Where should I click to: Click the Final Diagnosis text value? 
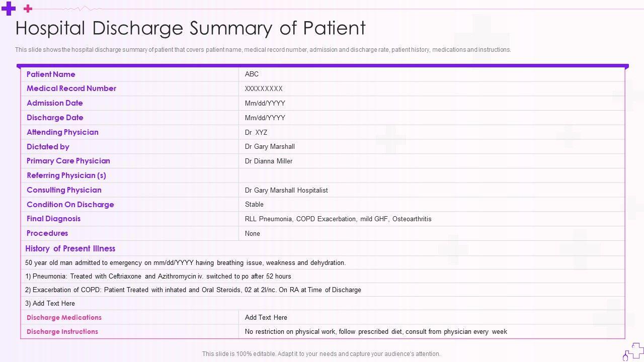[338, 219]
